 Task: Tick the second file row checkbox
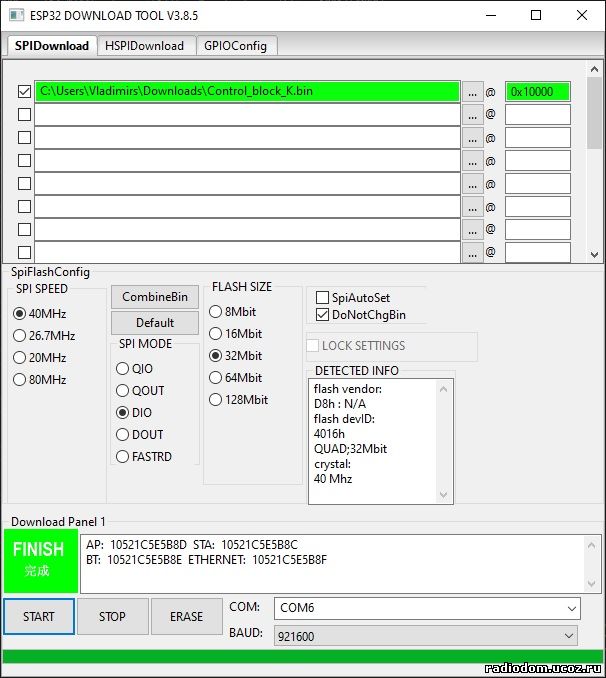tap(24, 115)
